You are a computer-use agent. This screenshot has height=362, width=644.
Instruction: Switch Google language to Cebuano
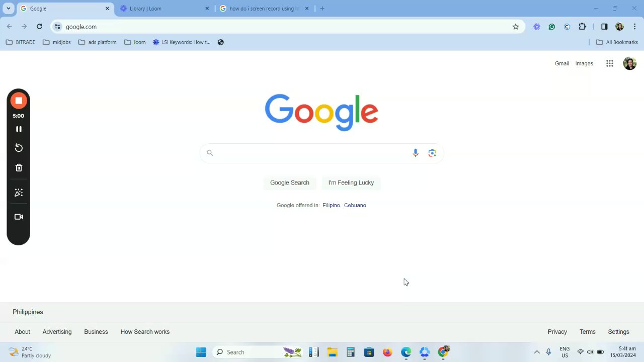[x=355, y=205]
